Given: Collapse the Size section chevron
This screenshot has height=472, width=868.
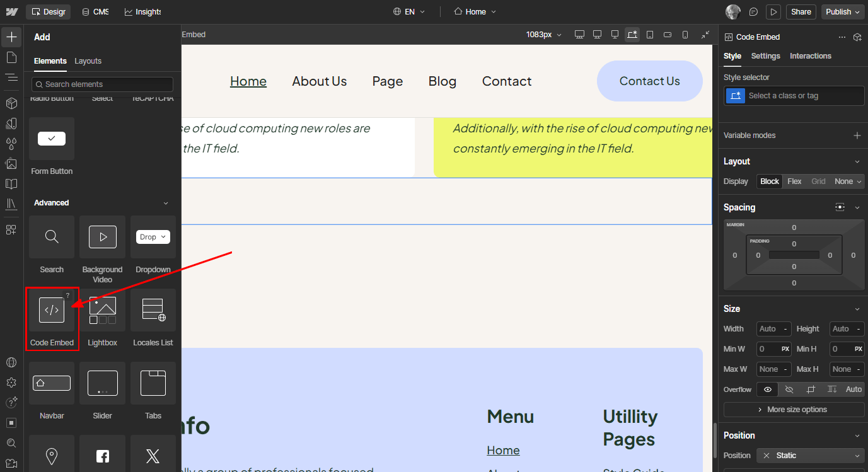Looking at the screenshot, I should point(857,309).
